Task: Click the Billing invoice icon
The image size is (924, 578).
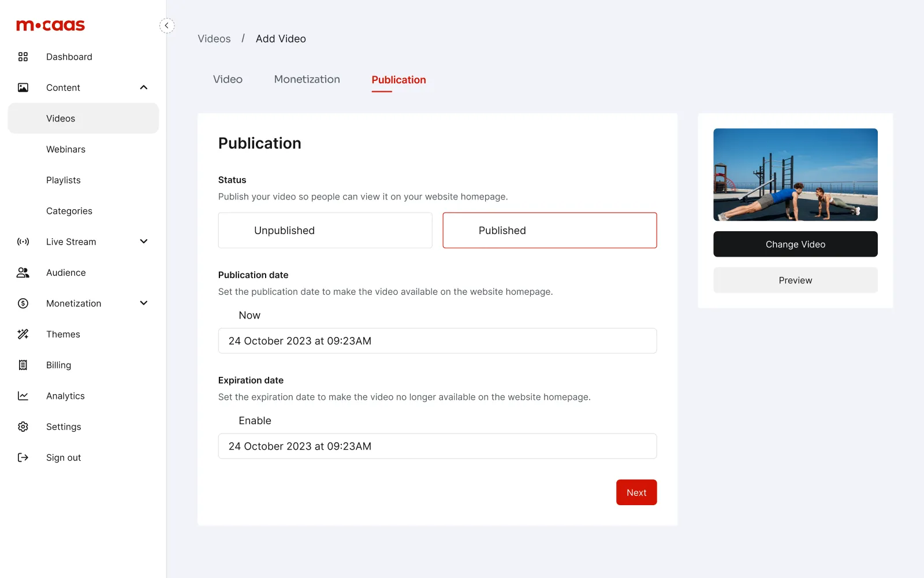Action: point(23,365)
